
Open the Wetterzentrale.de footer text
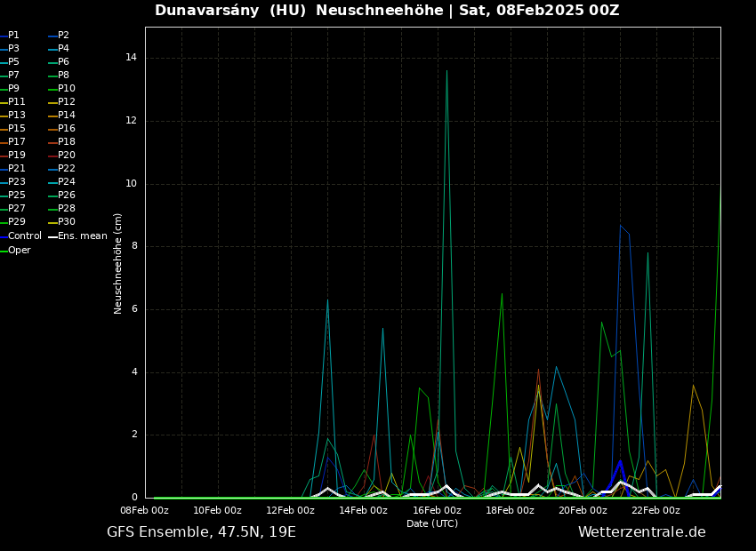click(x=641, y=532)
